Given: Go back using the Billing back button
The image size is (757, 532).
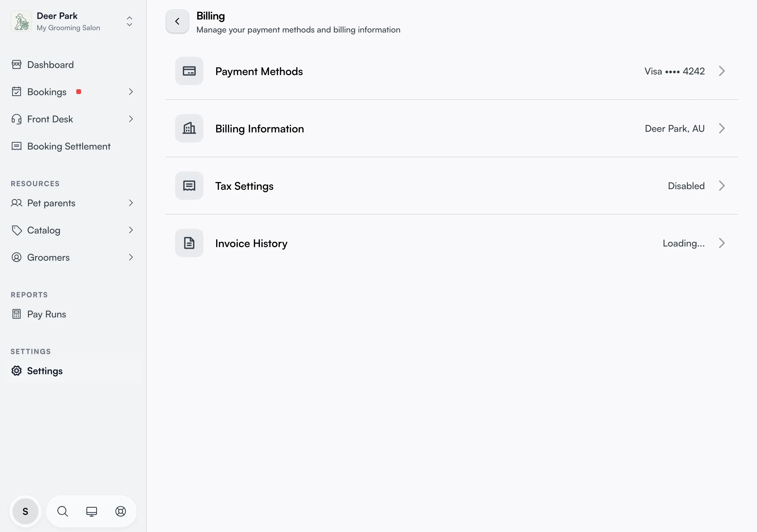Looking at the screenshot, I should click(177, 21).
